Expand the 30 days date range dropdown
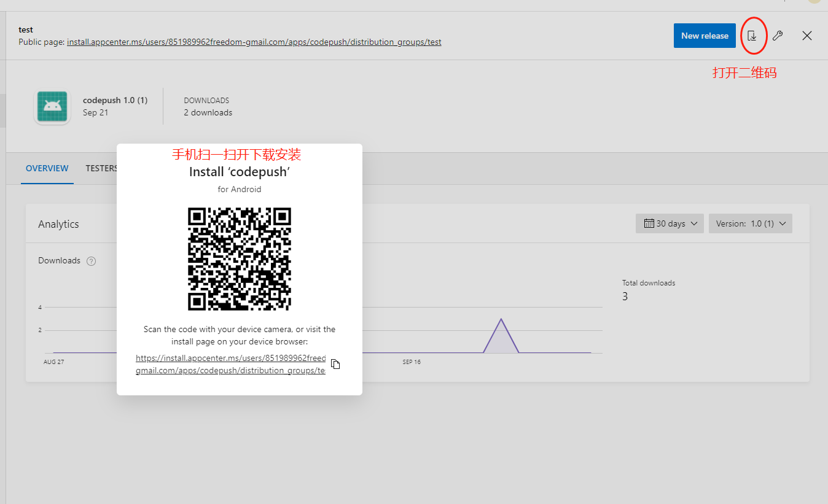Image resolution: width=828 pixels, height=504 pixels. click(x=670, y=223)
